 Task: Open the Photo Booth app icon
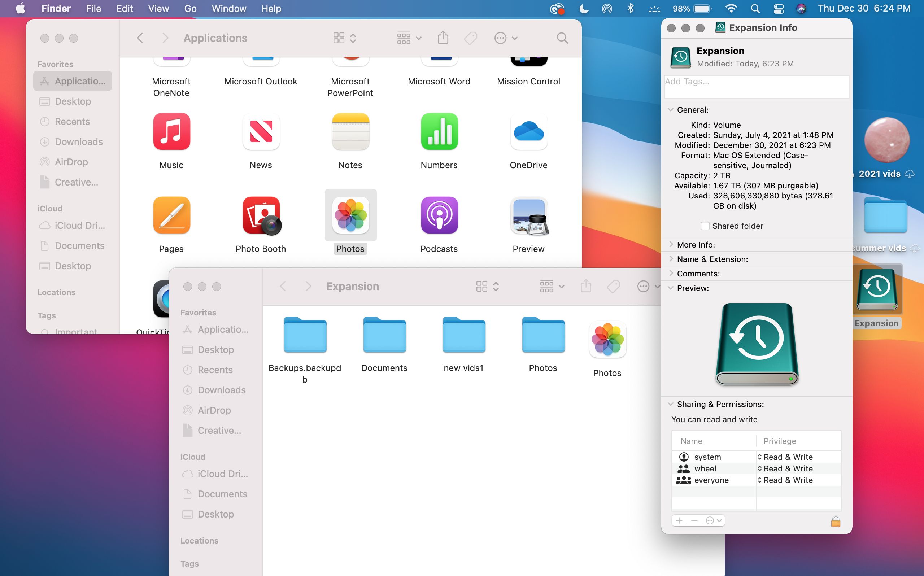pyautogui.click(x=261, y=215)
